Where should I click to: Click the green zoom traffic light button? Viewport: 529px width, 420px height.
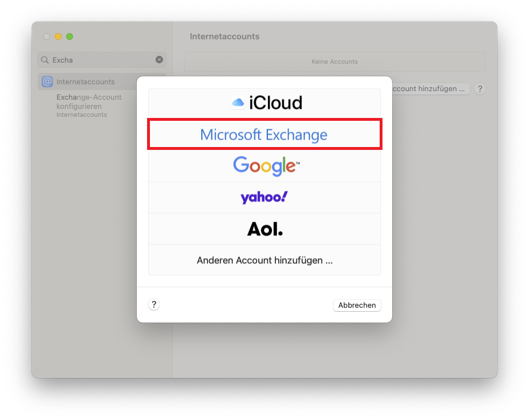coord(70,36)
